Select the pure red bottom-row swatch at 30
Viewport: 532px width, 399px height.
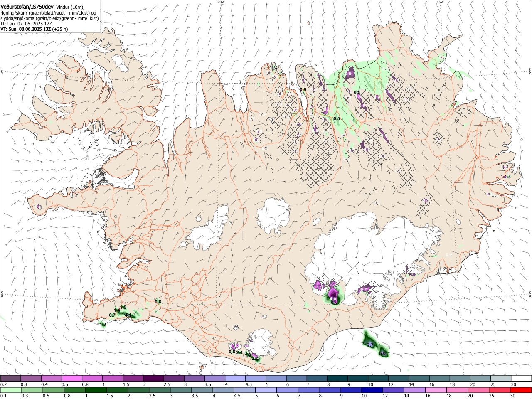point(520,390)
